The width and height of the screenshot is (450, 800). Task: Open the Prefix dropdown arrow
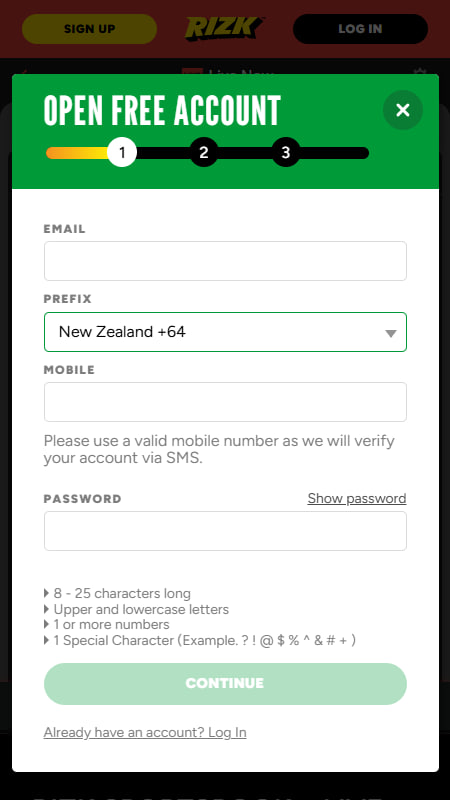(391, 333)
